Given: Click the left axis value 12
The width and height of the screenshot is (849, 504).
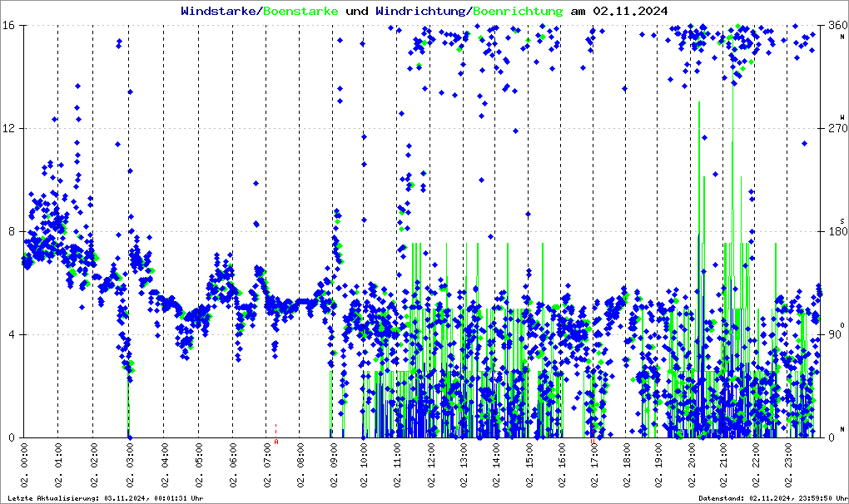Looking at the screenshot, I should coord(8,129).
